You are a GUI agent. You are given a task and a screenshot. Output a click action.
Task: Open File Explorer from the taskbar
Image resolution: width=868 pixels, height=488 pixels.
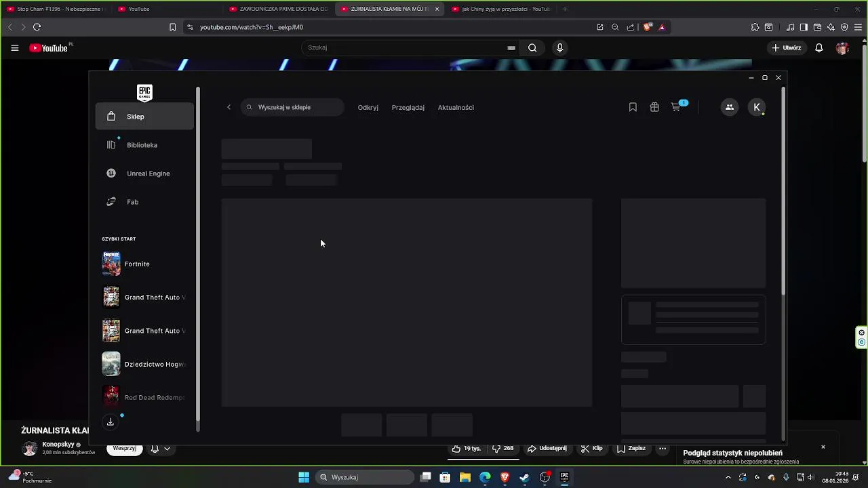pos(465,477)
